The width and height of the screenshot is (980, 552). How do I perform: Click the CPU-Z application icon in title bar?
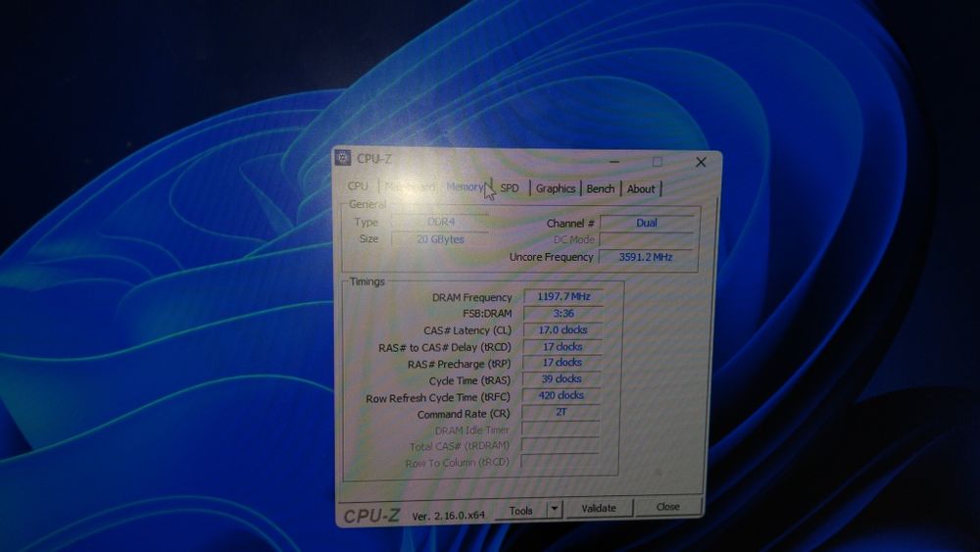tap(343, 158)
